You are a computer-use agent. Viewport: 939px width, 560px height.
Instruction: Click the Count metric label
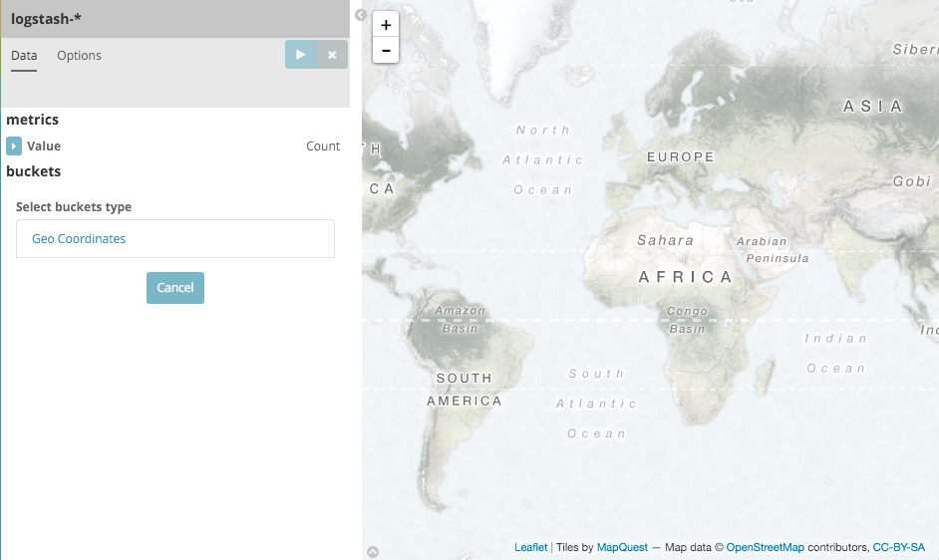click(323, 146)
